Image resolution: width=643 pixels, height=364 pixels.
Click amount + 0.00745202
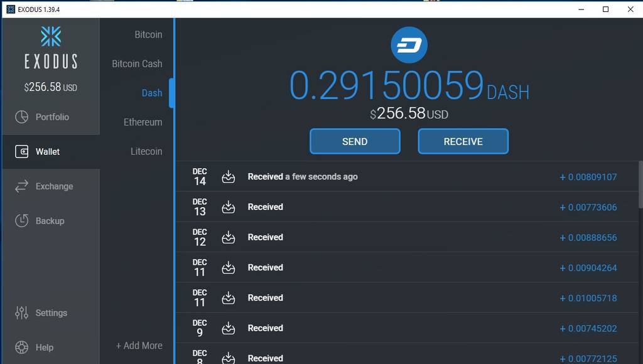(x=588, y=329)
